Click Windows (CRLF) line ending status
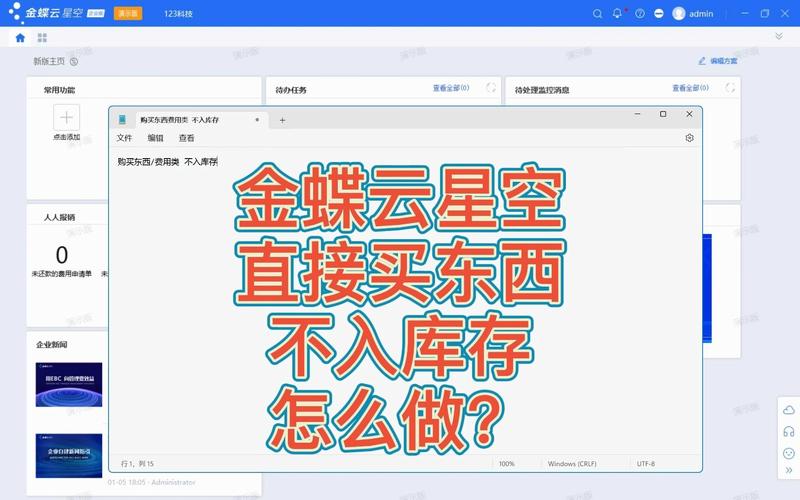 pyautogui.click(x=572, y=464)
